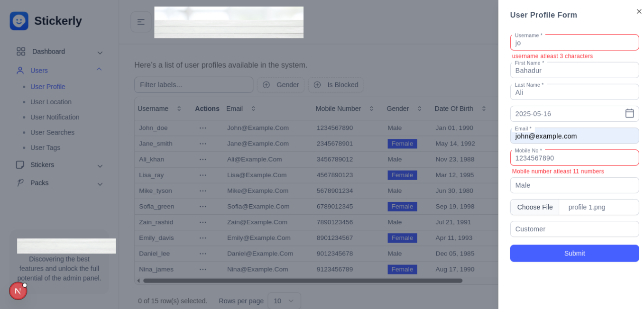Image resolution: width=644 pixels, height=309 pixels.
Task: Click the Stickerly smiley logo icon
Action: pyautogui.click(x=19, y=21)
